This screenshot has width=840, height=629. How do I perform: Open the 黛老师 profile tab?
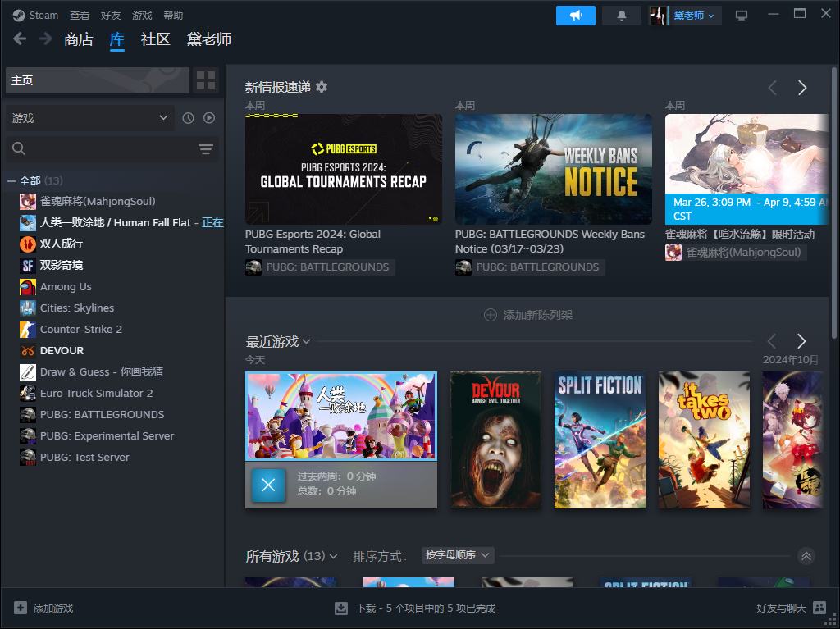(x=209, y=39)
